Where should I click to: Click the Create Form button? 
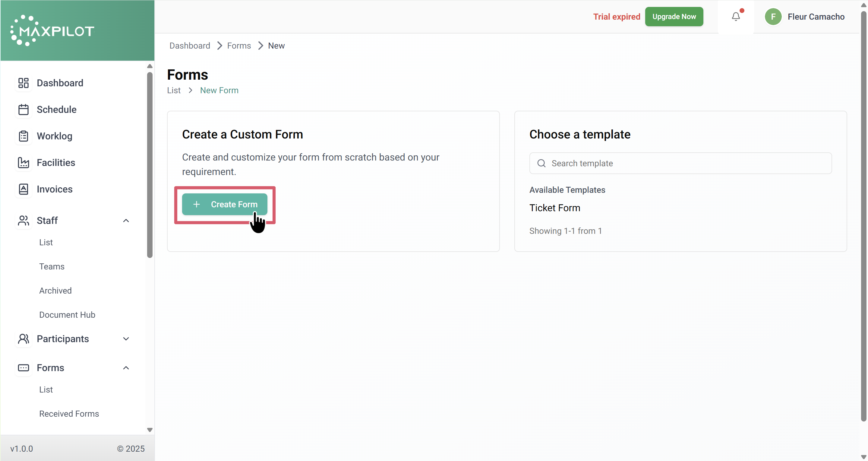pos(224,204)
